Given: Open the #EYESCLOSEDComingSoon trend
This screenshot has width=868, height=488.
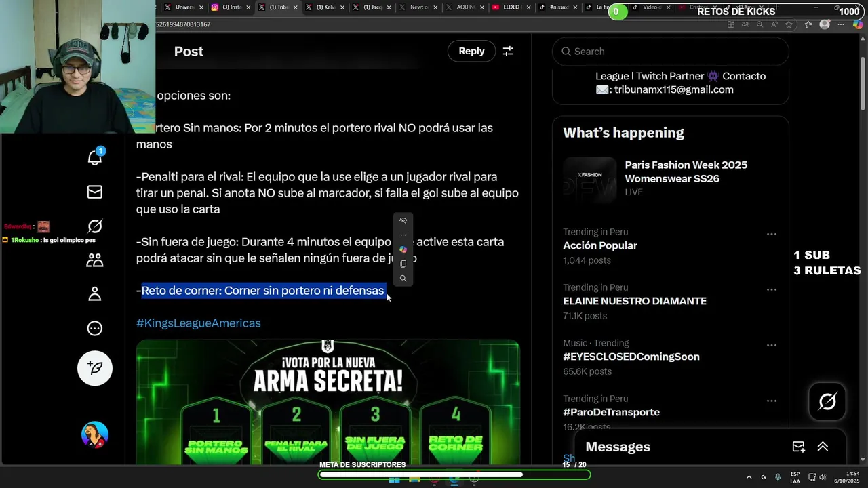Looking at the screenshot, I should click(x=631, y=357).
